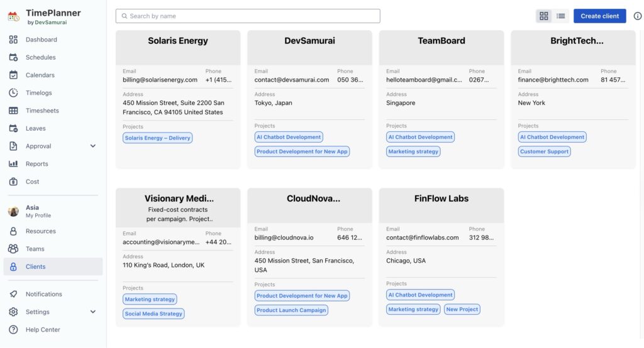Viewport: 644px width, 348px height.
Task: Expand the Settings submenu chevron
Action: [x=93, y=312]
